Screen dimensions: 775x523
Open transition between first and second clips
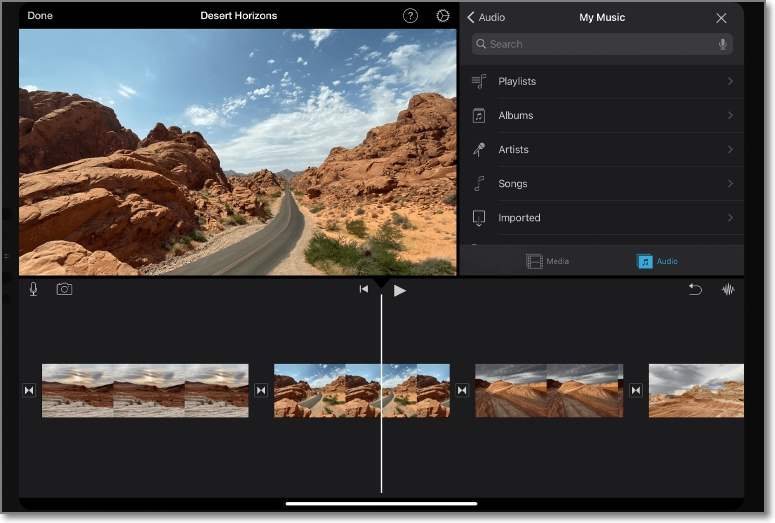261,391
